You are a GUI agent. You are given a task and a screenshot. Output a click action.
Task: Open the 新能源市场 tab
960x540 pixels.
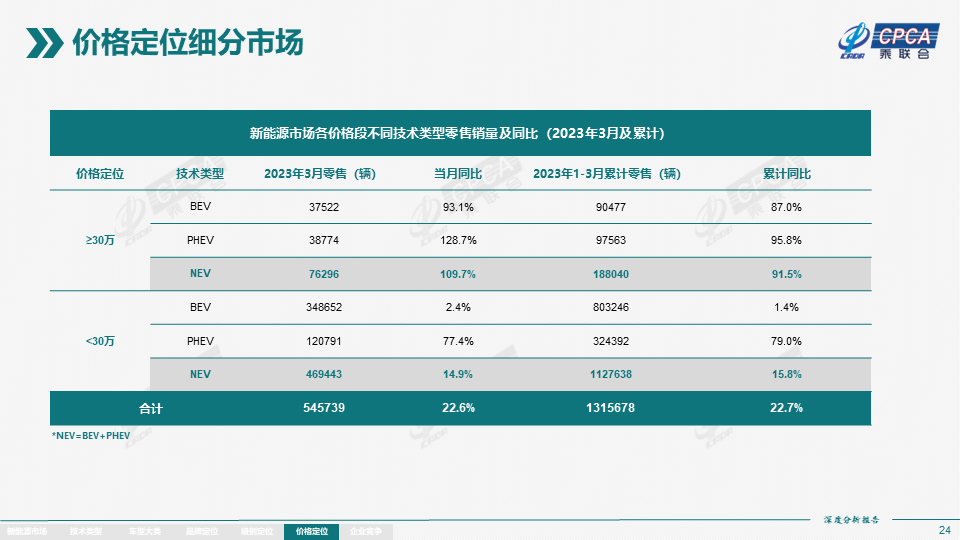coord(27,532)
